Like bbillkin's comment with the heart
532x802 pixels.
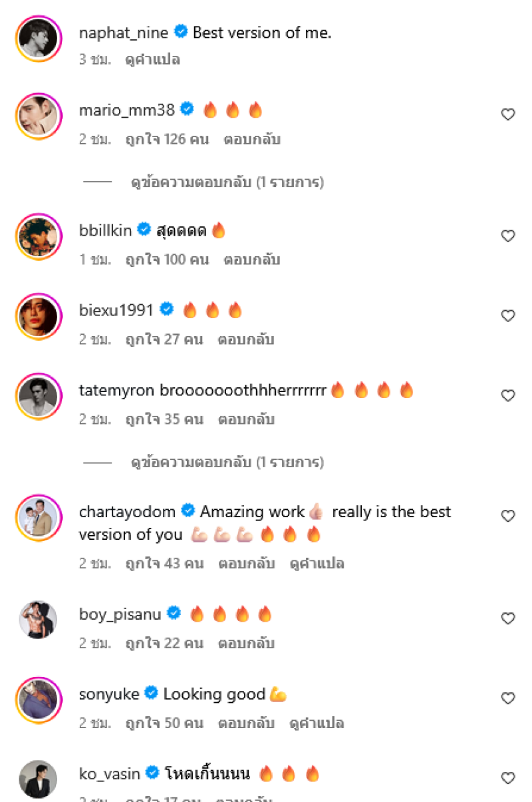508,236
